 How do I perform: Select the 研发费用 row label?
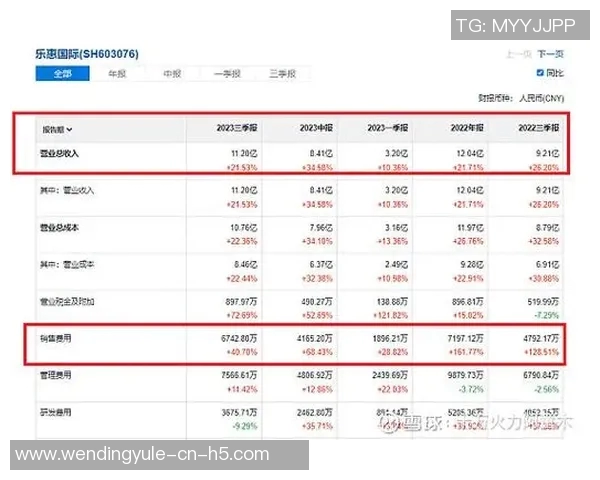[55, 412]
